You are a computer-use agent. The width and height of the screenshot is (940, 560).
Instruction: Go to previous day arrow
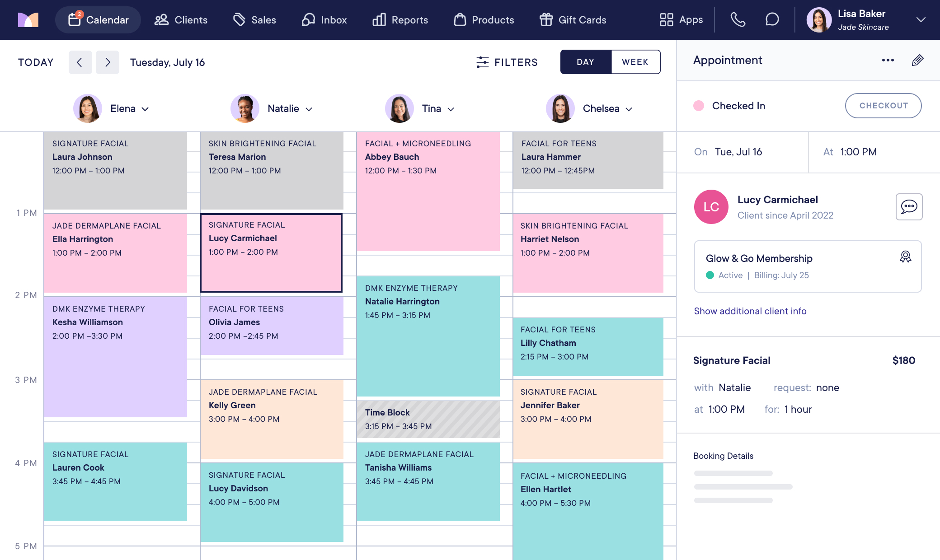(80, 62)
